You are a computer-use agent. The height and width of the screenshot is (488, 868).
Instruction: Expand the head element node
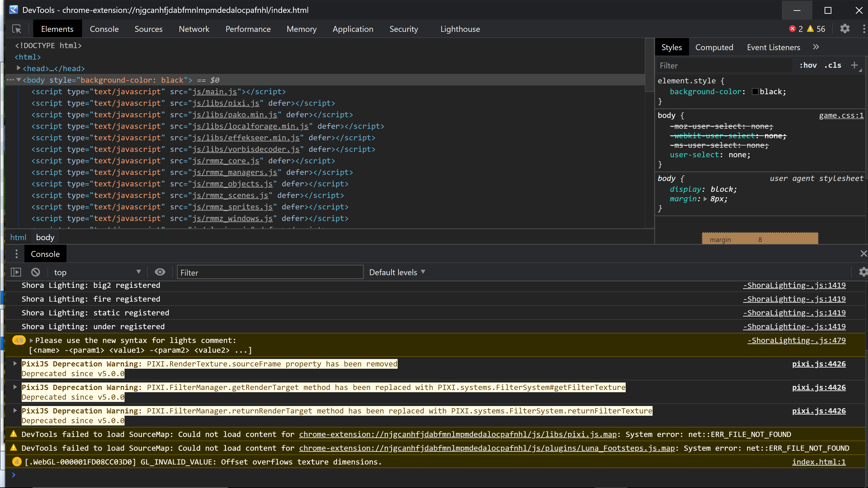pos(19,68)
